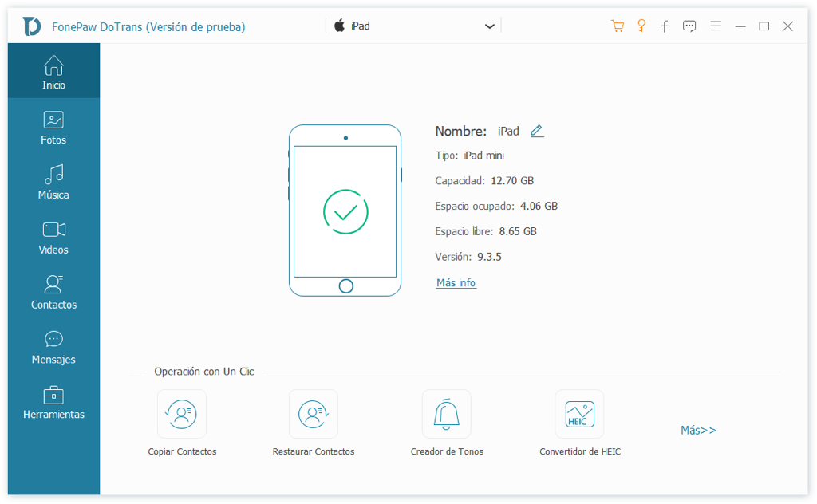Image resolution: width=817 pixels, height=504 pixels.
Task: Click the Restaurar Contactos label
Action: (313, 451)
